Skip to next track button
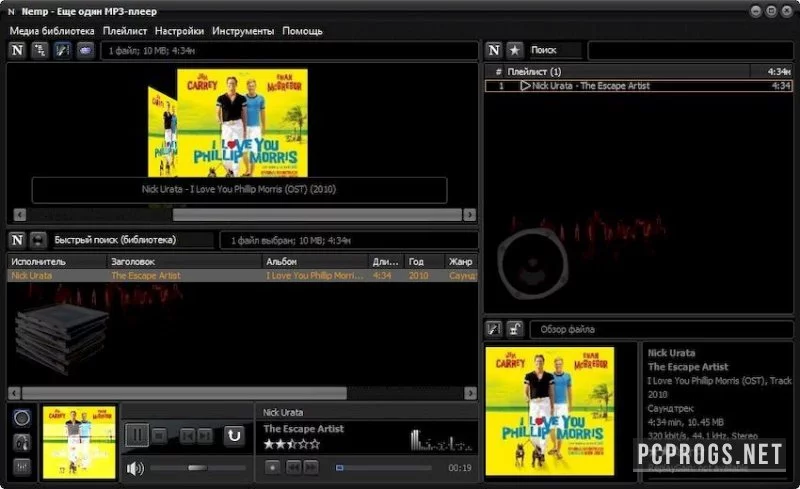The width and height of the screenshot is (800, 489). pos(205,436)
